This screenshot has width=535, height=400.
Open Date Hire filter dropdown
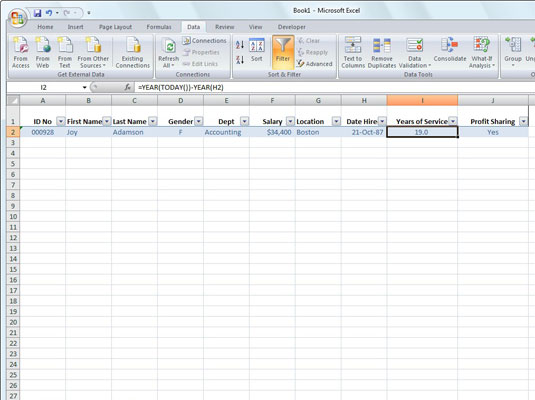[382, 121]
